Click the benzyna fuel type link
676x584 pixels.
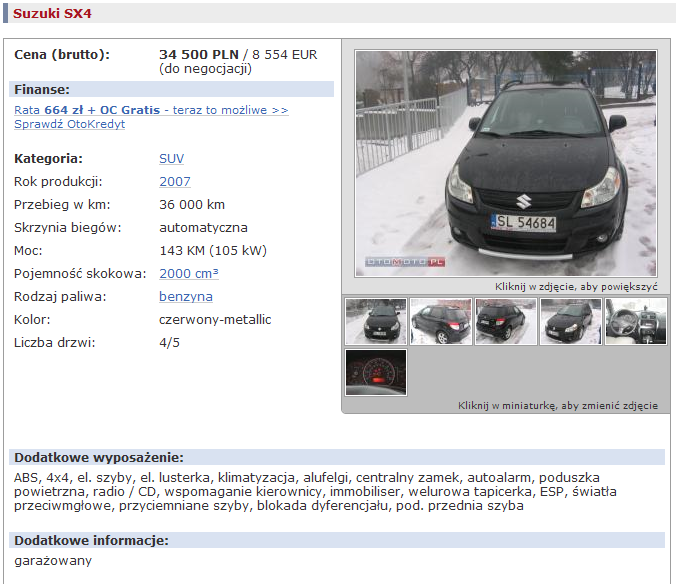[186, 297]
